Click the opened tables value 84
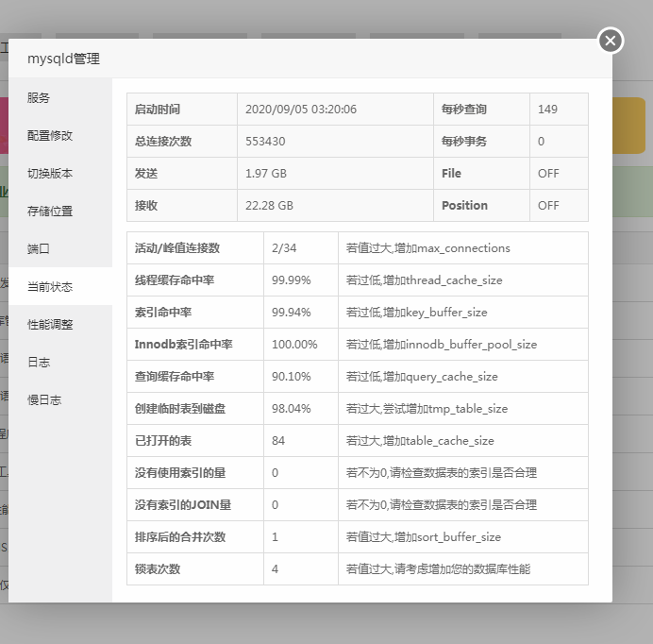653x644 pixels. (278, 441)
